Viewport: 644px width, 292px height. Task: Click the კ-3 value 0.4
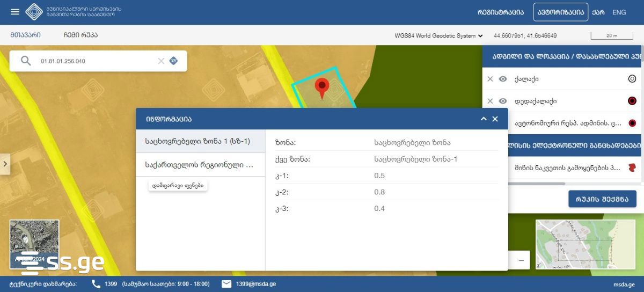pyautogui.click(x=379, y=208)
